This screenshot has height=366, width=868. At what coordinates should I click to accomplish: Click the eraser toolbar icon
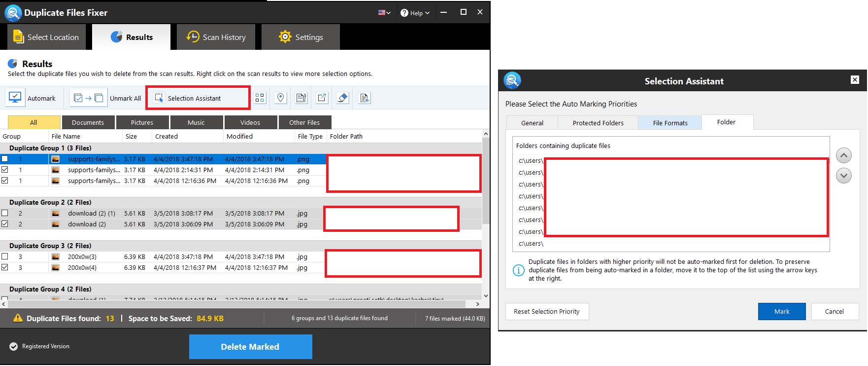coord(343,98)
